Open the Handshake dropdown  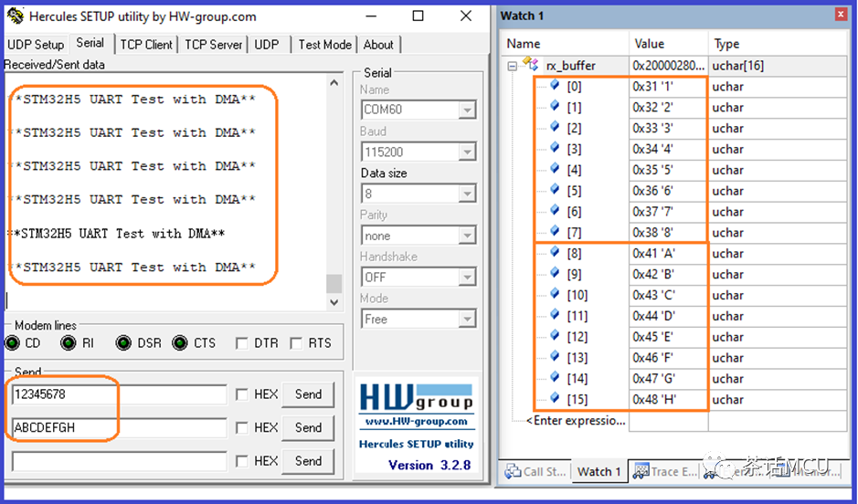[467, 278]
